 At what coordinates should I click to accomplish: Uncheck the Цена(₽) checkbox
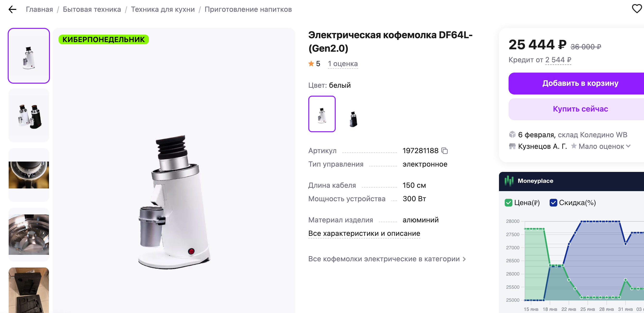point(508,203)
